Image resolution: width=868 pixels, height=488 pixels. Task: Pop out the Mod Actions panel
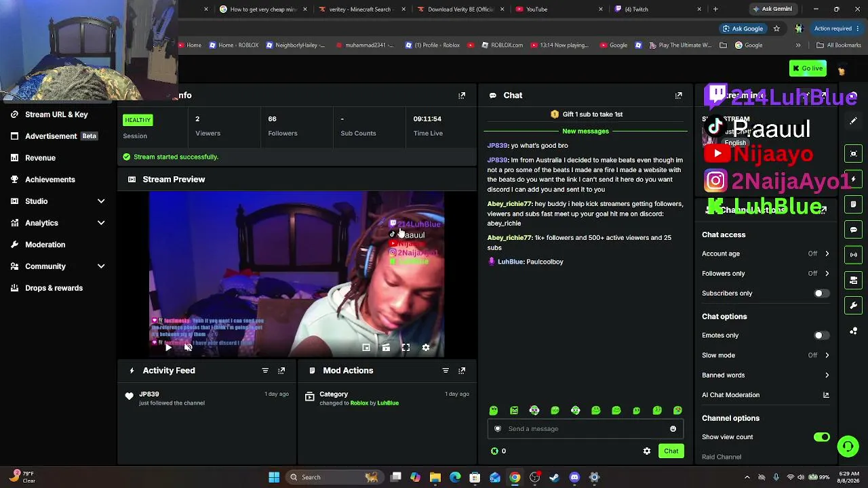pos(462,371)
